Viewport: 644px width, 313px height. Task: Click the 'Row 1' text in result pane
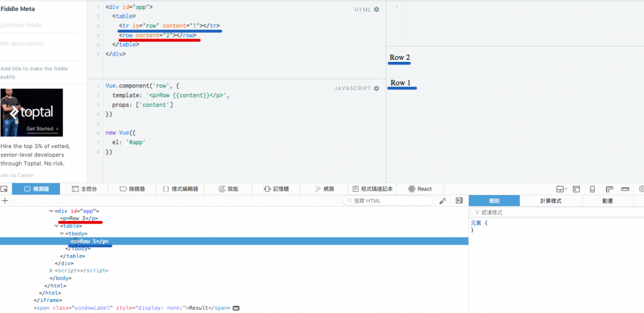(401, 83)
